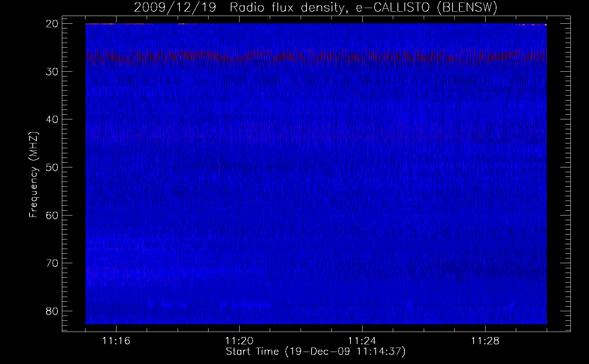The height and width of the screenshot is (364, 589).
Task: Click the 11:16 time tick label
Action: point(116,341)
